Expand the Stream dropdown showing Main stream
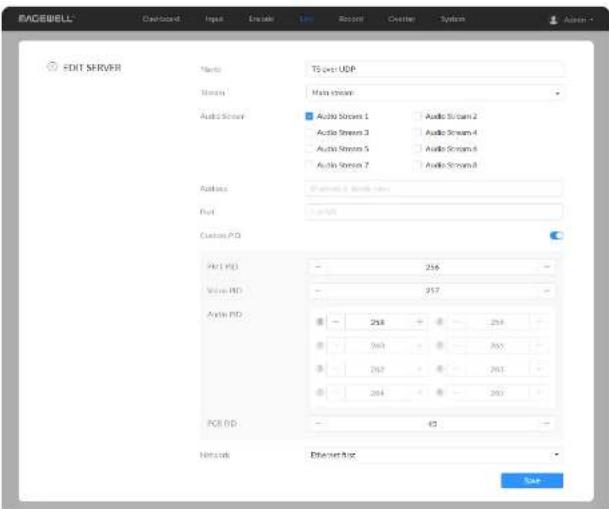Viewport: 609px width, 509px height. (434, 93)
